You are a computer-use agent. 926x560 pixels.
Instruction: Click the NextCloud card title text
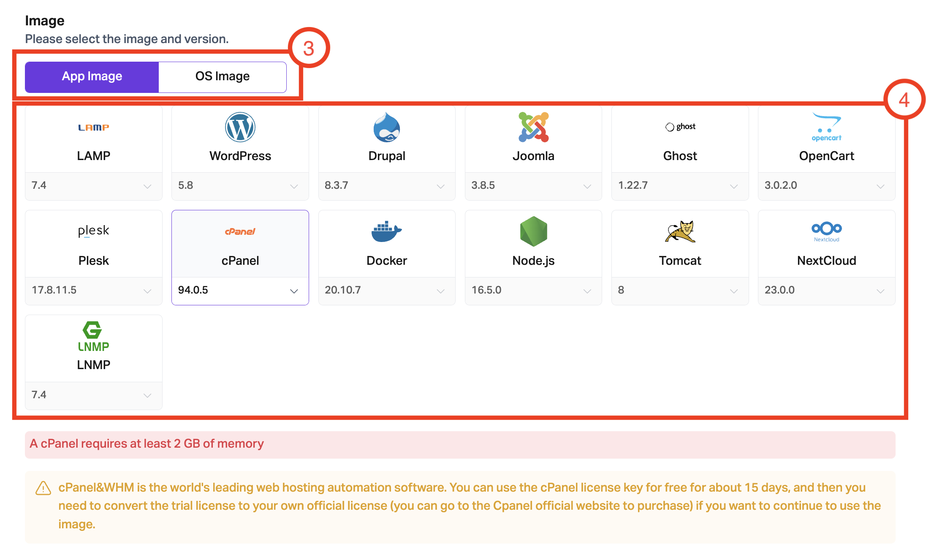[x=827, y=261]
